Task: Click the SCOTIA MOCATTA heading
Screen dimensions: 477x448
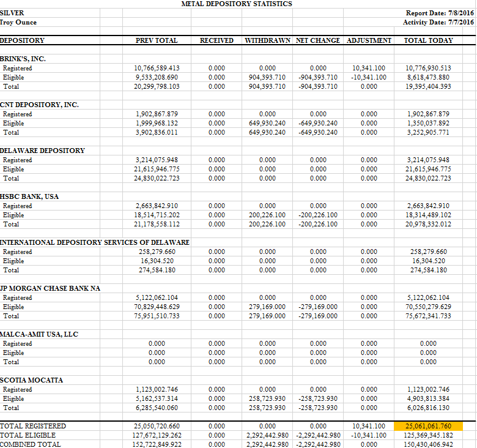Action: click(31, 381)
